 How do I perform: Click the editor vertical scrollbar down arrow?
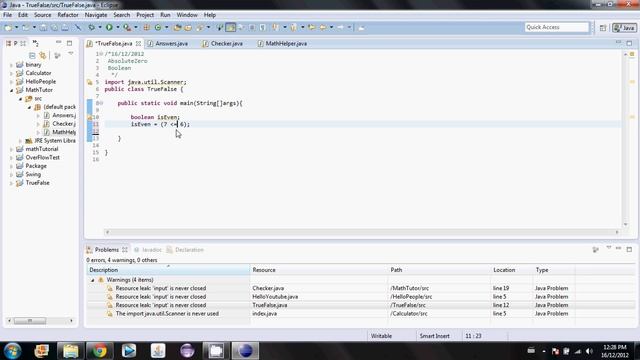click(625, 224)
